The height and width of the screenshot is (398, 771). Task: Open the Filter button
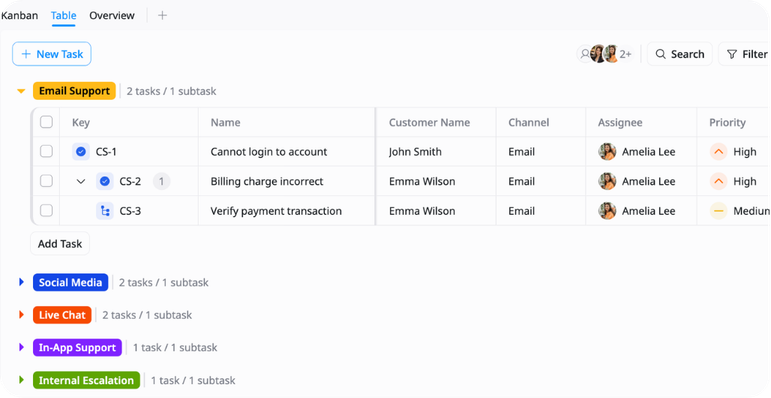click(x=744, y=54)
